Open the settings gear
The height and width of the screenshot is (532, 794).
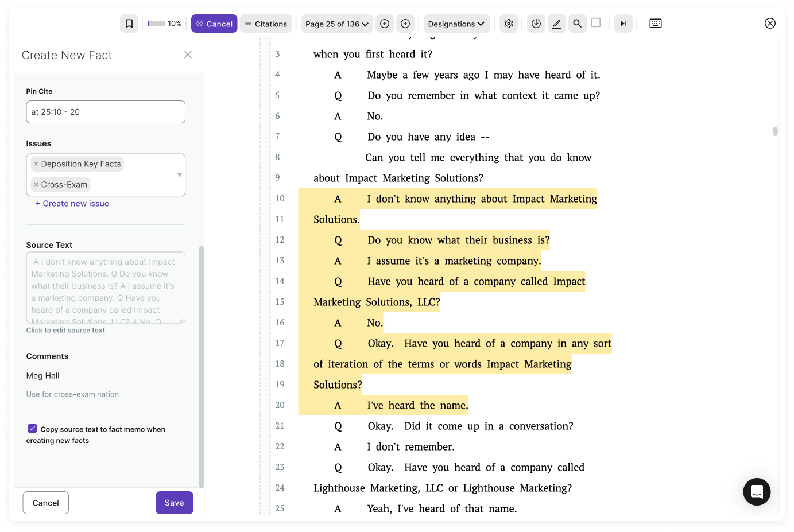tap(509, 24)
